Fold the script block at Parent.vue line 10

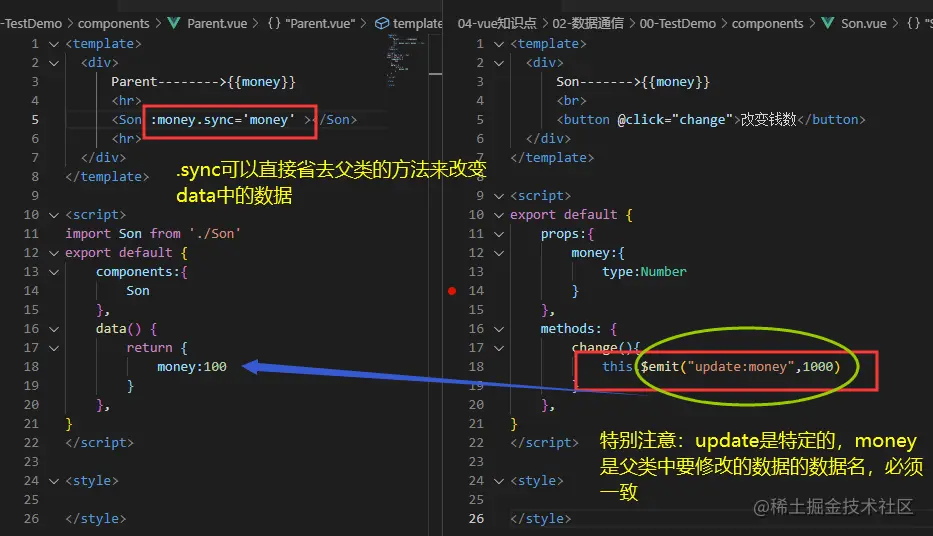click(x=54, y=215)
